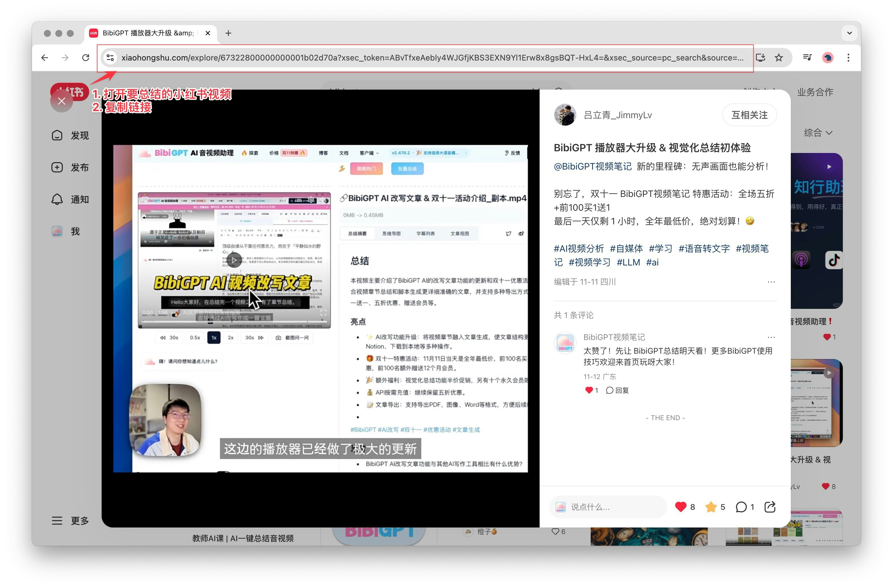Like the BibiGPT视频笔记 comment
The height and width of the screenshot is (588, 893).
pos(589,390)
